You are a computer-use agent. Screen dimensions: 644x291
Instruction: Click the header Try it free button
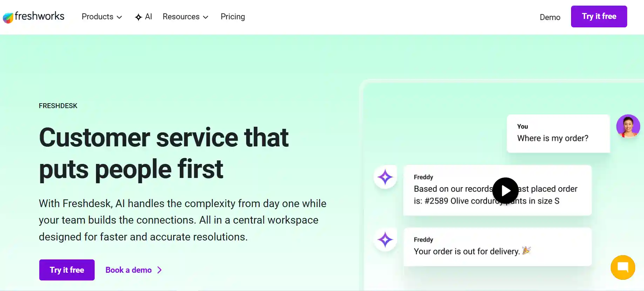[x=599, y=16]
